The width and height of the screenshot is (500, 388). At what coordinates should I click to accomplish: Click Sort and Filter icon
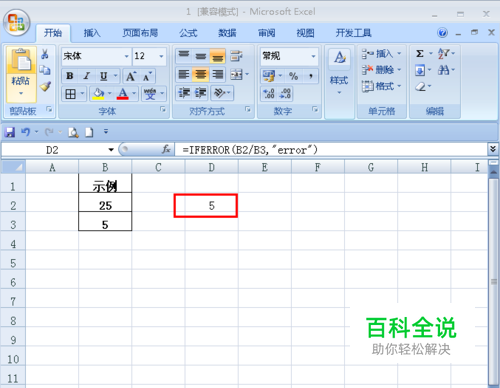443,53
